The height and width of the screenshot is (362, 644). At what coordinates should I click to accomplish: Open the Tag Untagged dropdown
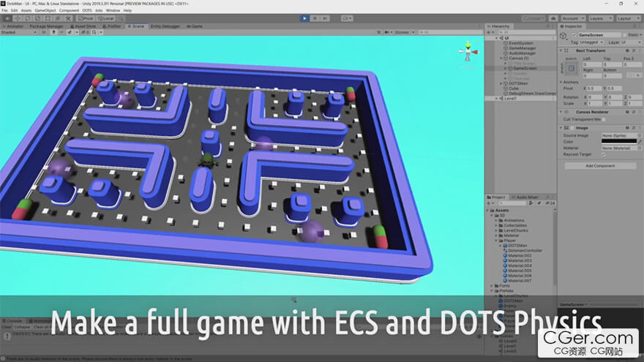tap(591, 42)
